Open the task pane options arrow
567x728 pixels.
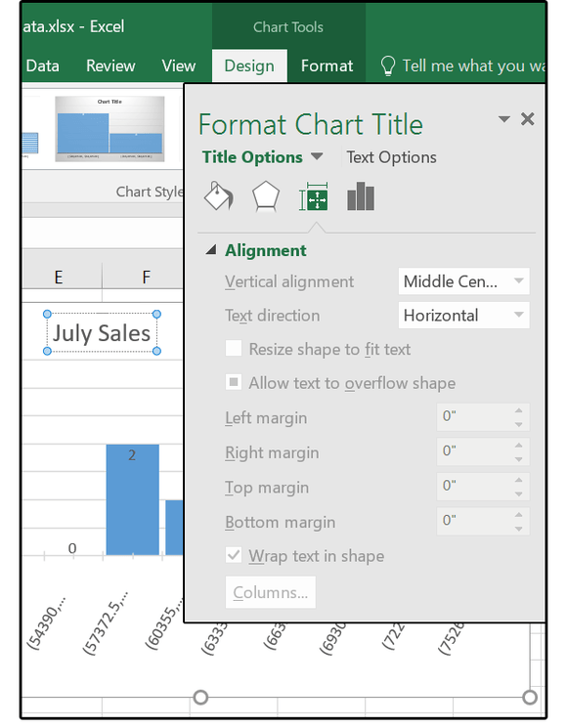pos(503,119)
